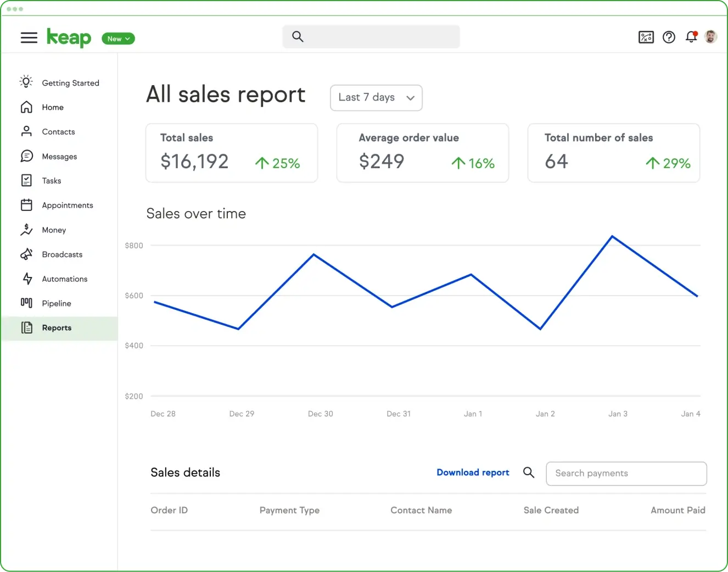
Task: Open the help question mark icon
Action: pyautogui.click(x=669, y=37)
